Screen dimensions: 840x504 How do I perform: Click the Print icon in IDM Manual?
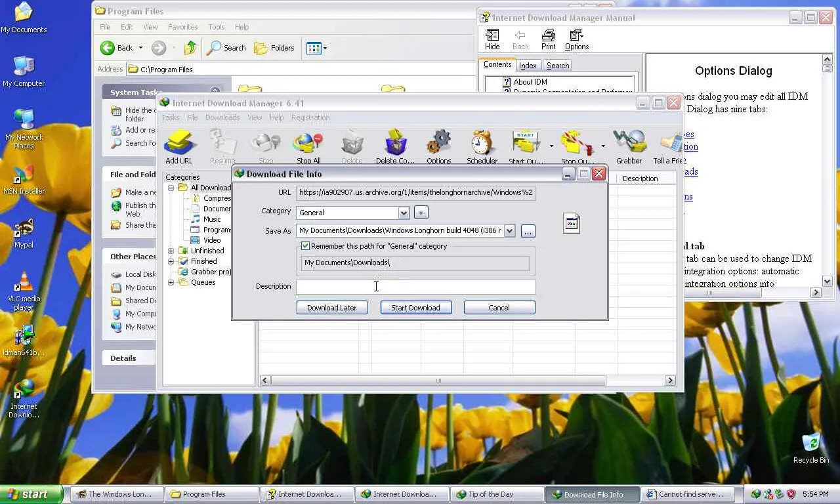point(549,39)
